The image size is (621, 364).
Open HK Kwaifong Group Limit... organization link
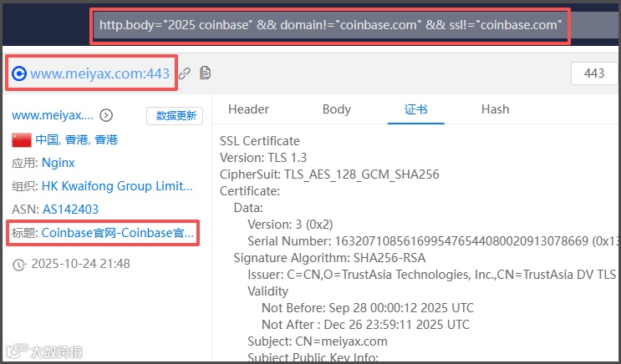pos(117,186)
